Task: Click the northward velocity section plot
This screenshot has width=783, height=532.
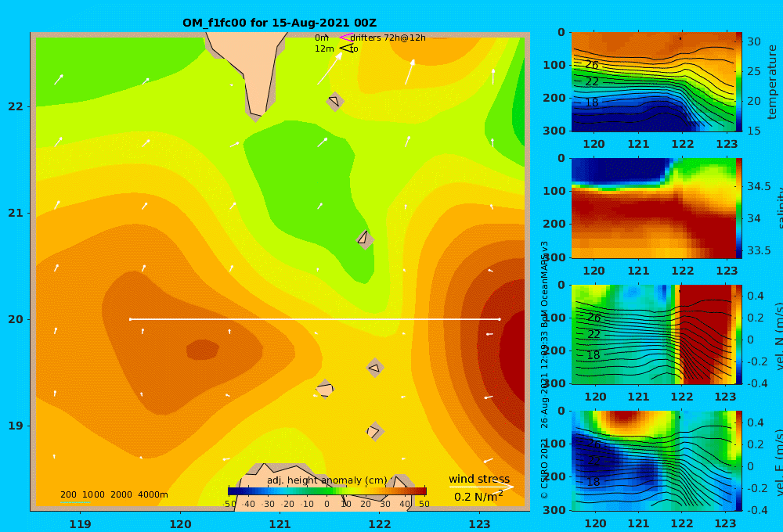Action: (x=653, y=334)
